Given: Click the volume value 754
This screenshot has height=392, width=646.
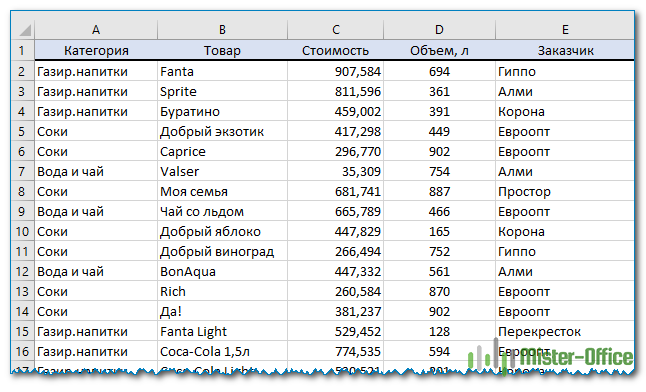Looking at the screenshot, I should click(x=439, y=171).
